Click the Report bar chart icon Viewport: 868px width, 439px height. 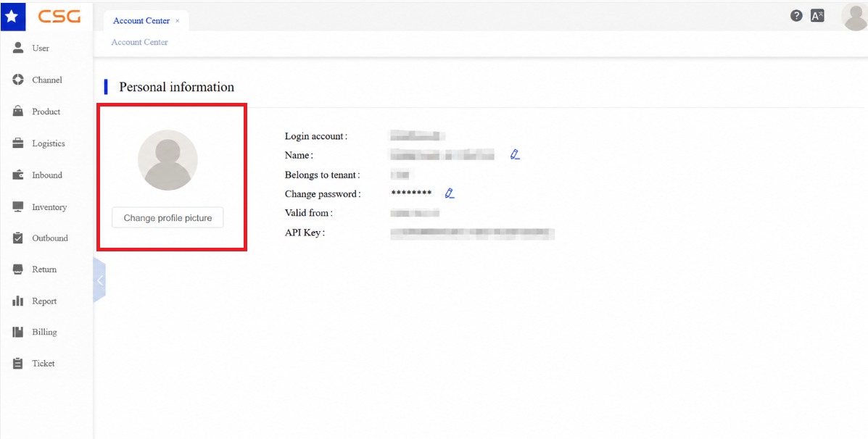click(x=17, y=301)
